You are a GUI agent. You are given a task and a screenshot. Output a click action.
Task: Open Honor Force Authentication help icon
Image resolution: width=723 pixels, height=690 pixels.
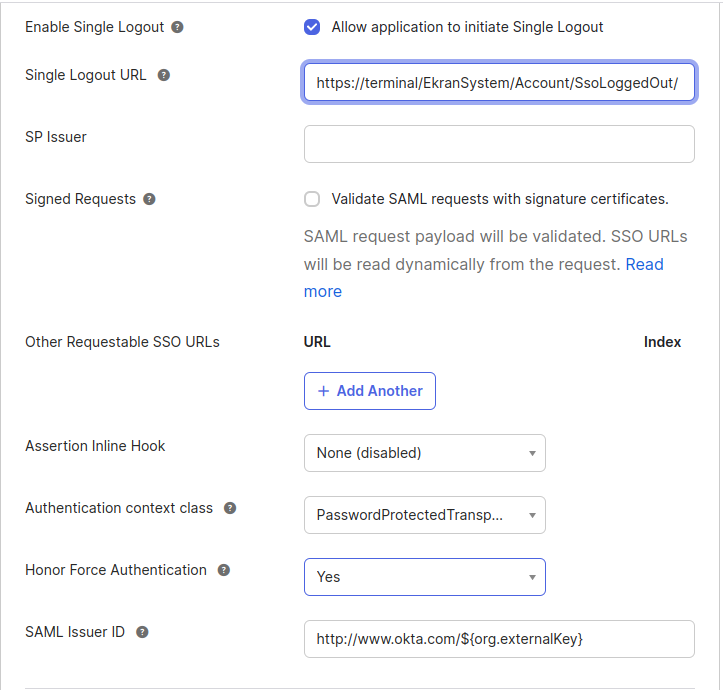[x=224, y=570]
